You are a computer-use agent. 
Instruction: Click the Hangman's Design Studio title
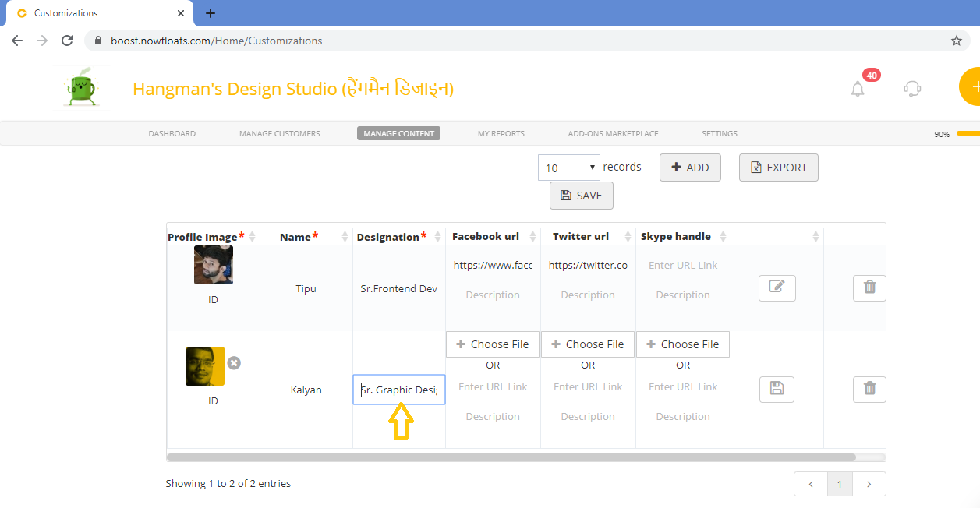(293, 89)
